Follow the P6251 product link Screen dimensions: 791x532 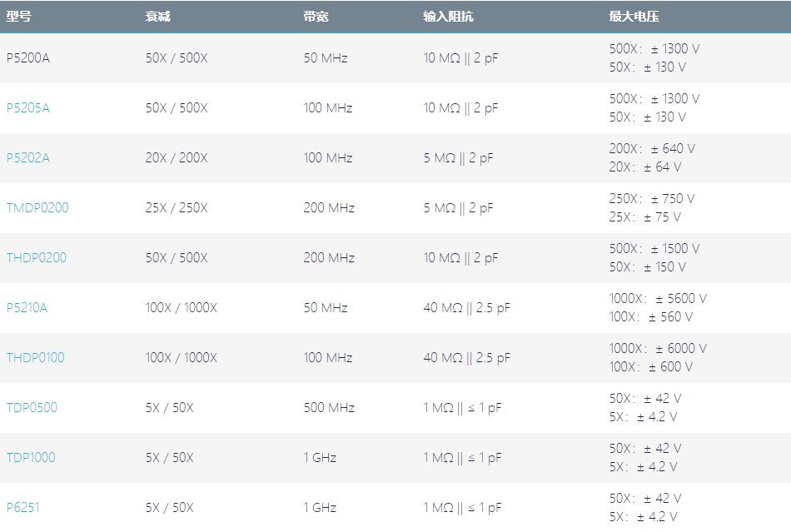point(22,507)
